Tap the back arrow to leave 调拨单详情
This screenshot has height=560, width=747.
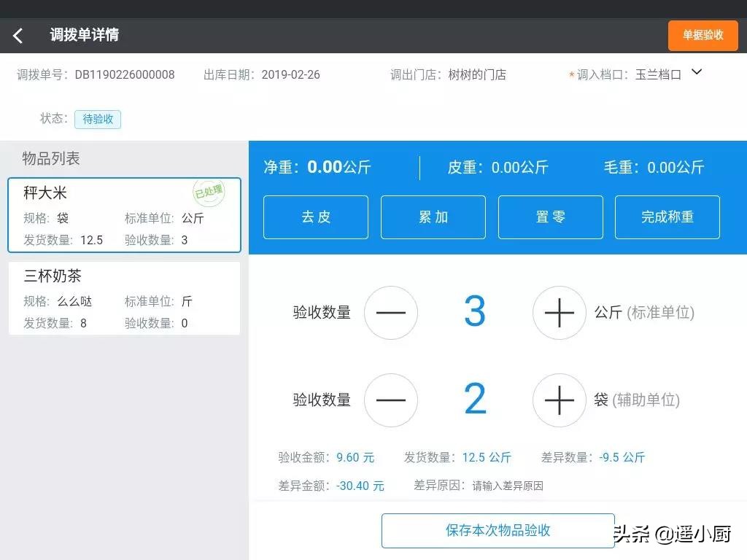[18, 35]
